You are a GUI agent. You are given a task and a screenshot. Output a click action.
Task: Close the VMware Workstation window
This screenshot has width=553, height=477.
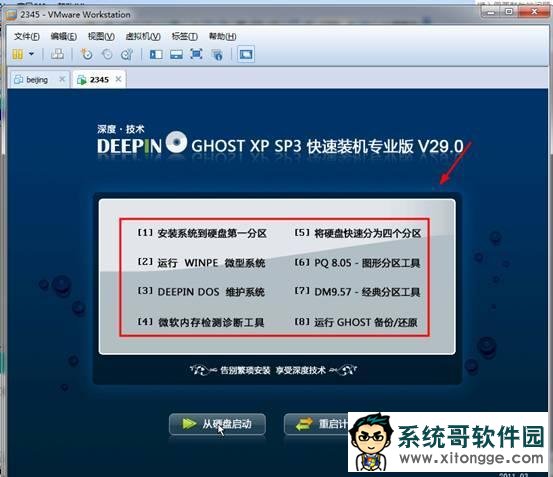point(534,12)
